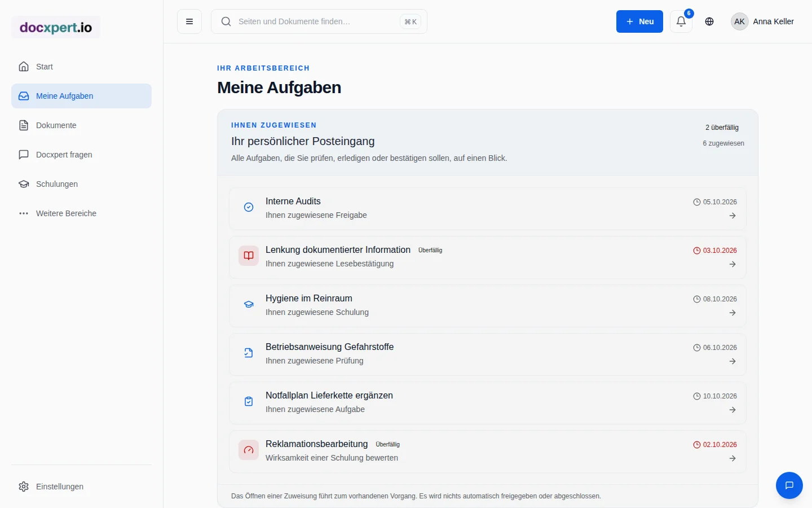Click the red gauge icon of Reklamationsbearbeitung
This screenshot has height=508, width=812.
coord(249,450)
